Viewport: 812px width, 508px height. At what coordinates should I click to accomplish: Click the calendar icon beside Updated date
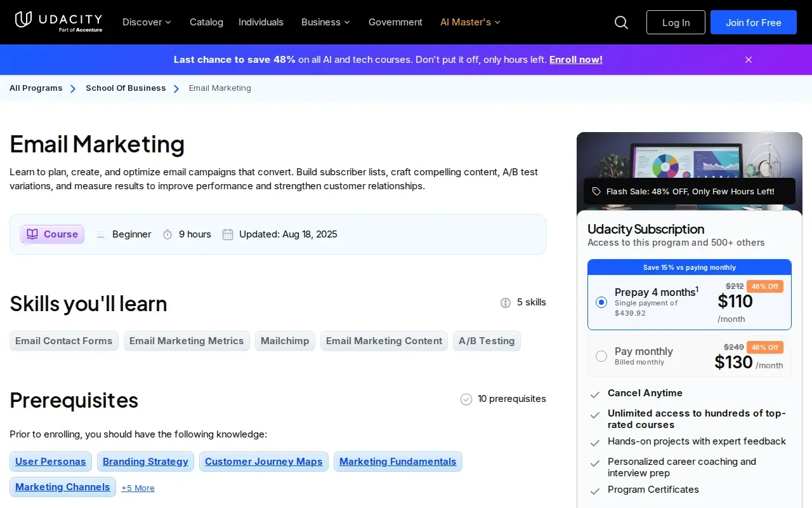[228, 234]
